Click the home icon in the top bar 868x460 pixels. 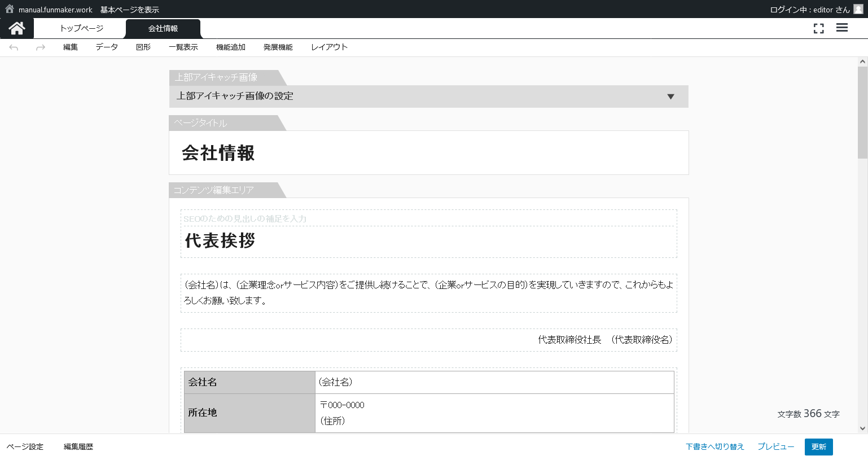pyautogui.click(x=10, y=9)
